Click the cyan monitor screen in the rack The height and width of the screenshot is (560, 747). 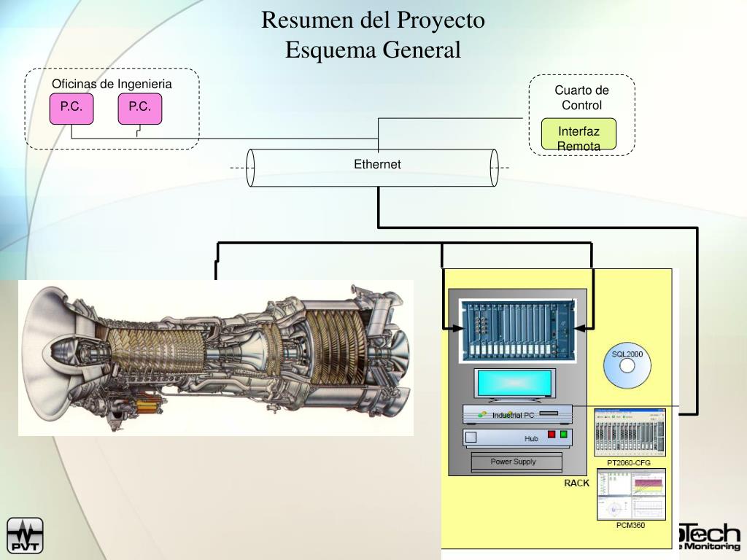514,384
